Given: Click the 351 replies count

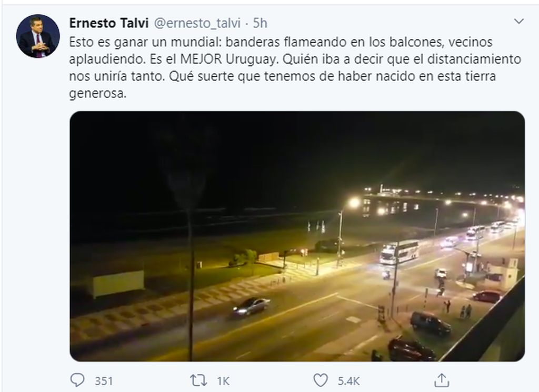Looking at the screenshot, I should click(x=104, y=381).
